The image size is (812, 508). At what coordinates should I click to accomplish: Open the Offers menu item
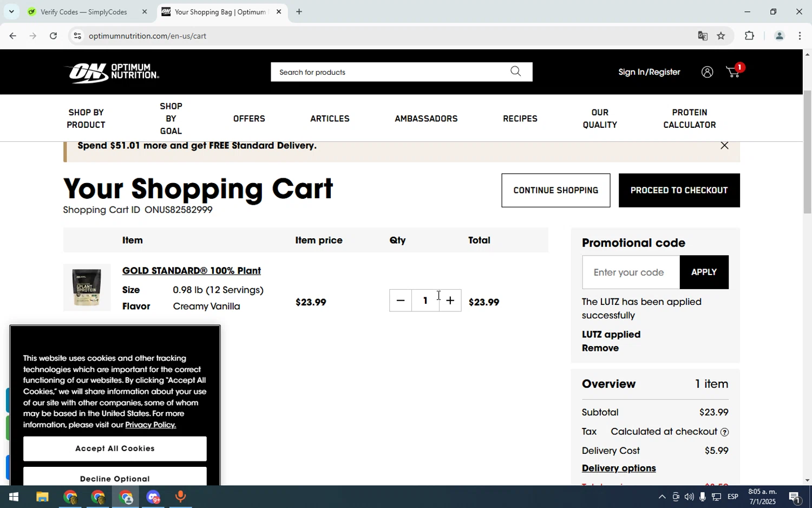(x=249, y=119)
